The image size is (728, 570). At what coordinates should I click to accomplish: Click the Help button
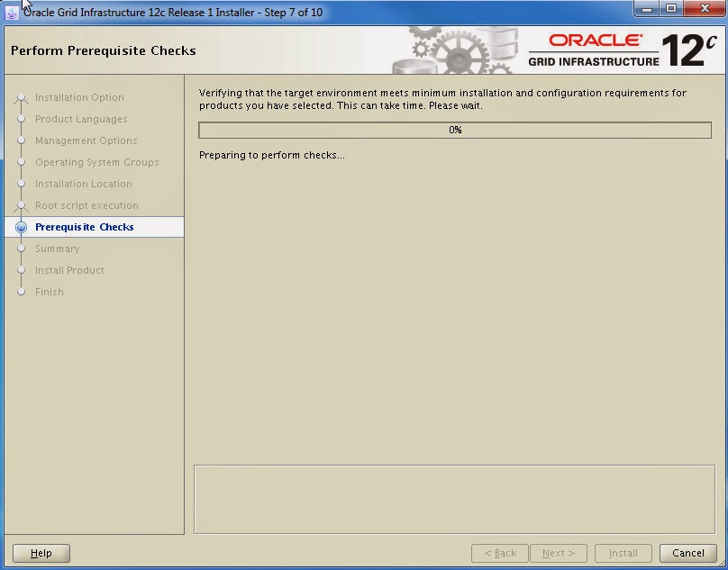[x=41, y=553]
